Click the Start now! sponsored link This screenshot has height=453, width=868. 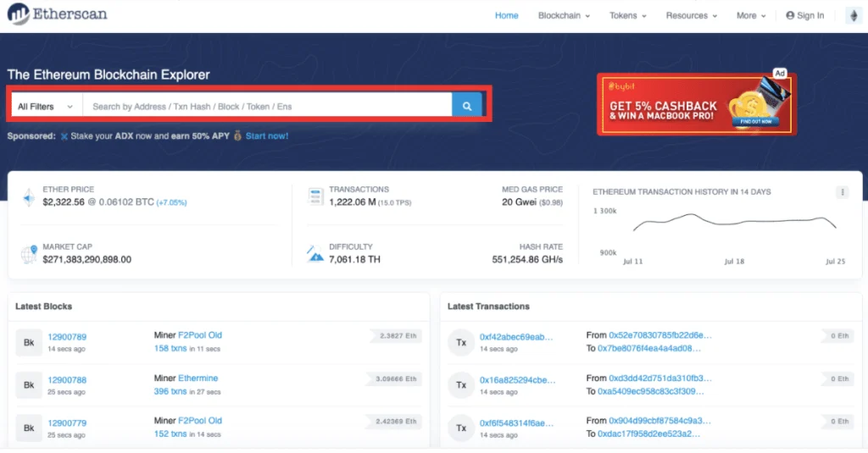(267, 136)
